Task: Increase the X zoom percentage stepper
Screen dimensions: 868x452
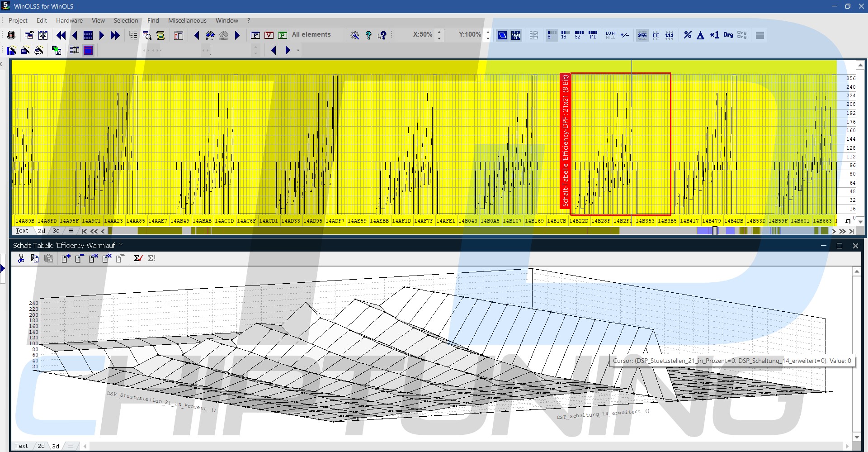Action: pos(439,32)
